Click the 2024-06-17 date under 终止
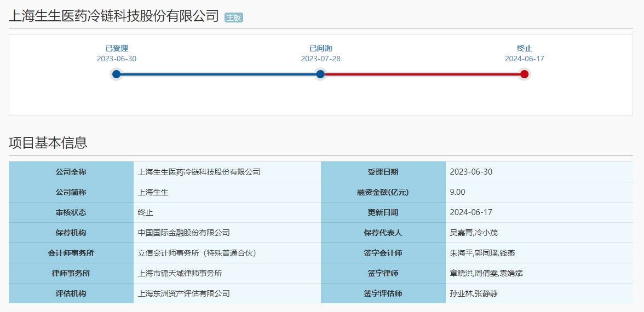Image resolution: width=644 pixels, height=312 pixels. tap(524, 59)
